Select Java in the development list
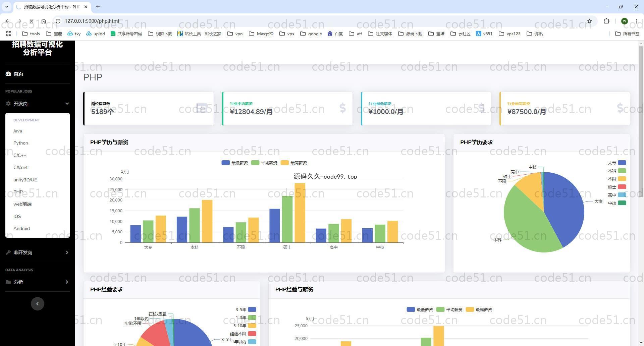Screen dimensions: 644x346 coord(18,131)
